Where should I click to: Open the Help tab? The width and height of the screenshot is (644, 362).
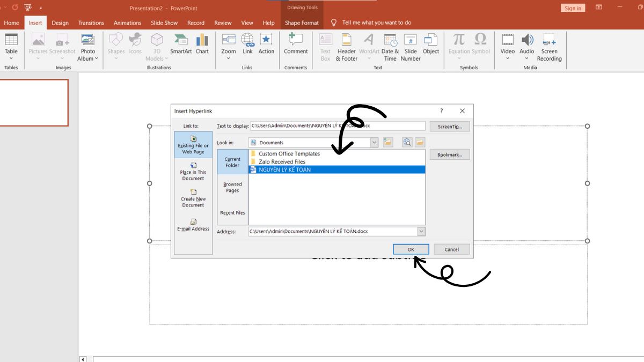(269, 23)
